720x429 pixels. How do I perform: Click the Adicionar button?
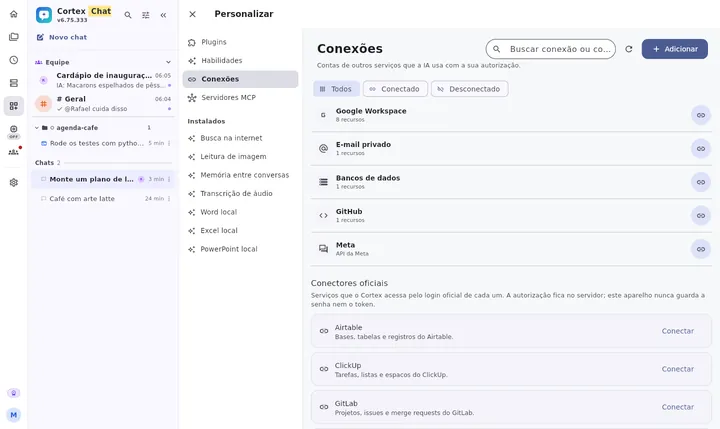point(675,49)
